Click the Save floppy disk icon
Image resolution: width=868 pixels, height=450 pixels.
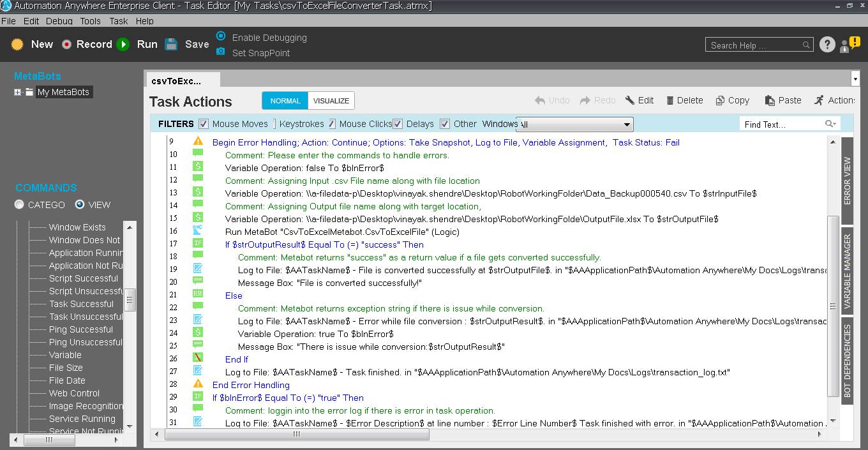171,44
